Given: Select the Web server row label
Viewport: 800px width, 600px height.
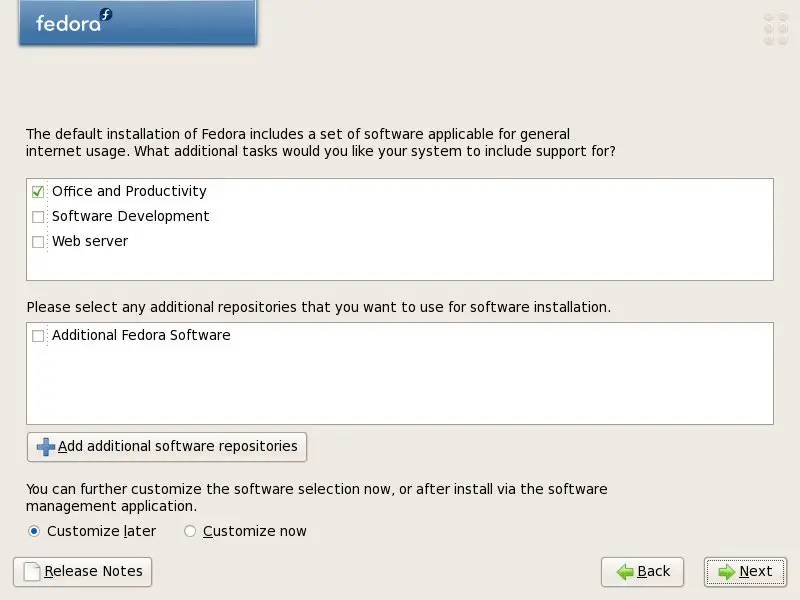Looking at the screenshot, I should click(90, 241).
